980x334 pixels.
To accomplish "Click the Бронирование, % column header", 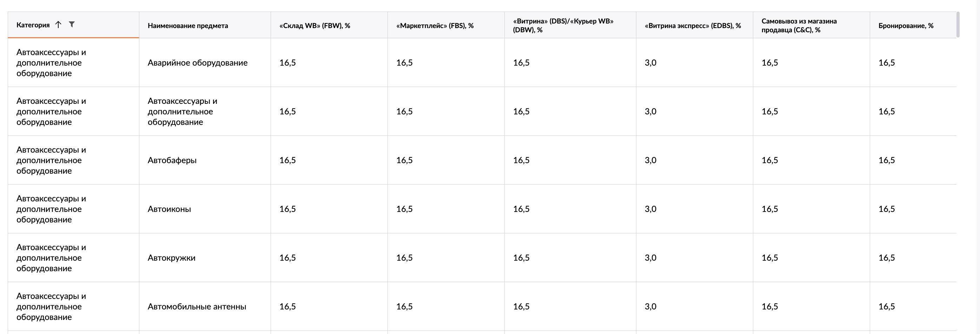I will 906,26.
